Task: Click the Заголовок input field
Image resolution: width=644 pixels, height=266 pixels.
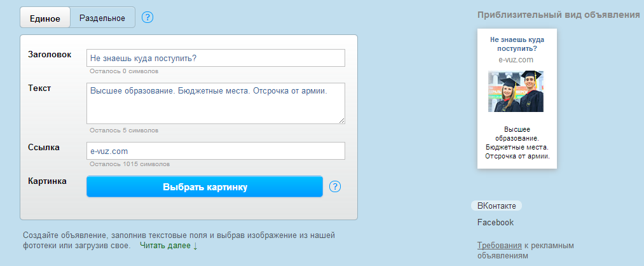Action: (x=216, y=58)
